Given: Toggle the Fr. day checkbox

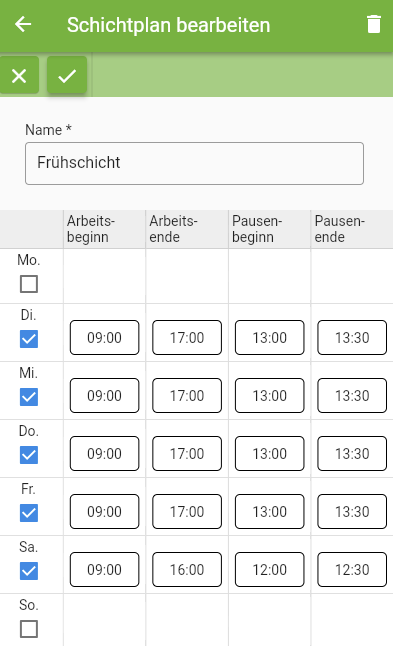Looking at the screenshot, I should (x=29, y=513).
